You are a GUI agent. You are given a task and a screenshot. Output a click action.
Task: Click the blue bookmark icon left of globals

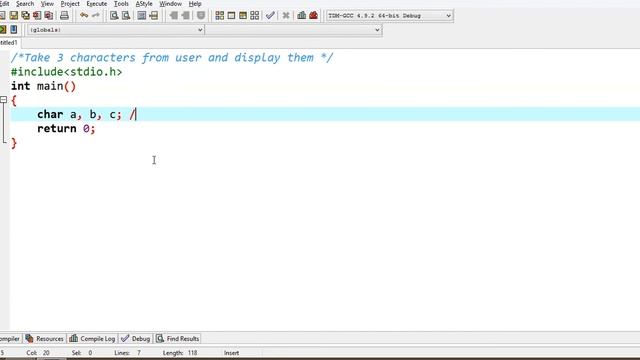(14, 29)
